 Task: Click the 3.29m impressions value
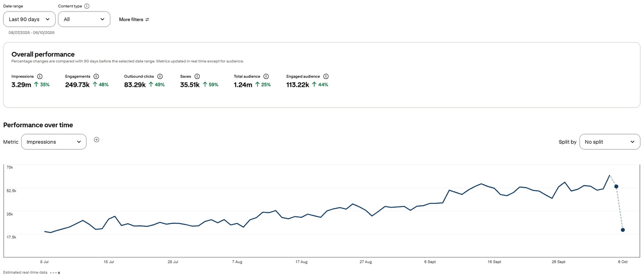click(x=21, y=85)
